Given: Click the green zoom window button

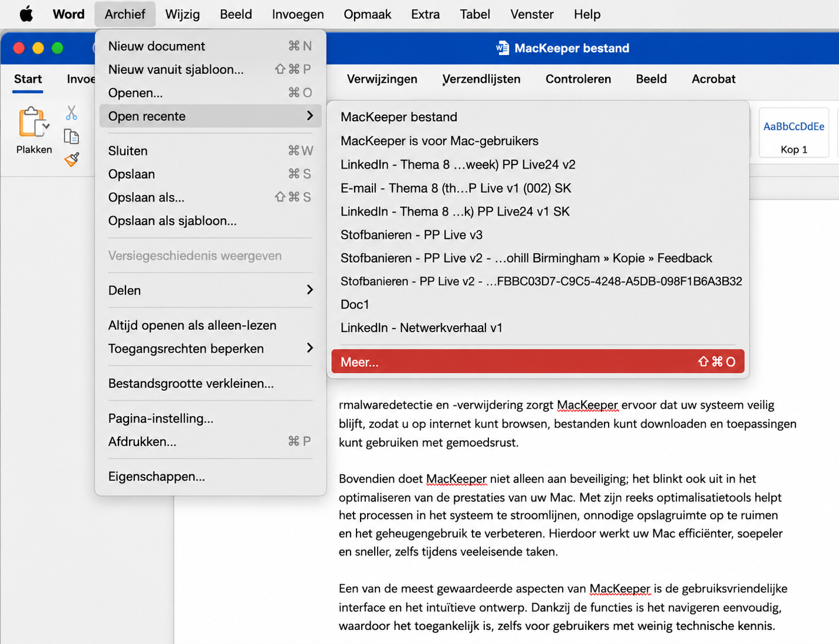Looking at the screenshot, I should 57,48.
